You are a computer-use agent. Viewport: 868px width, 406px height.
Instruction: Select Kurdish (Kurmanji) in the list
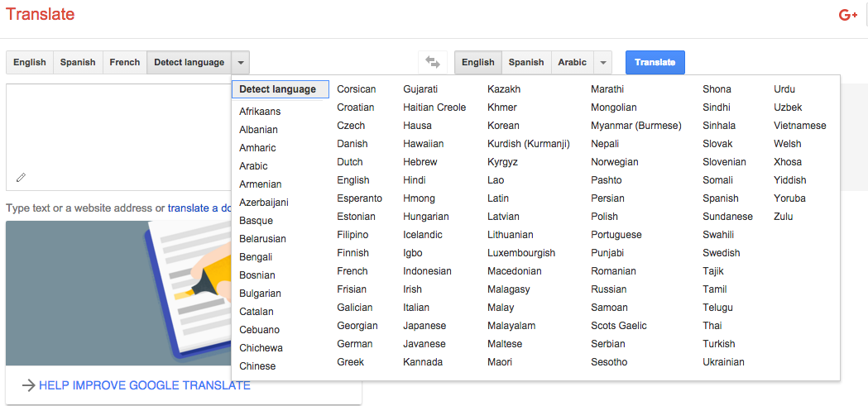tap(529, 144)
